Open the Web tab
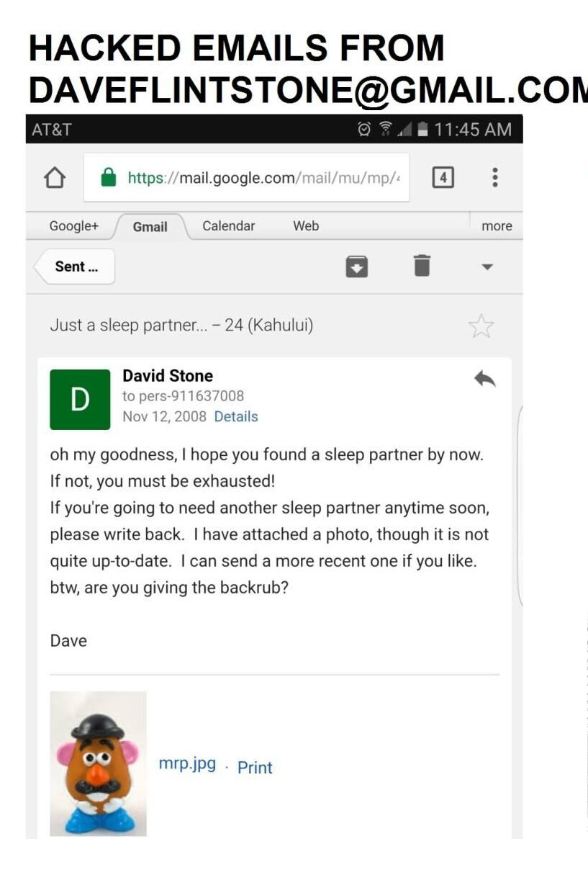The image size is (588, 888). 305,226
